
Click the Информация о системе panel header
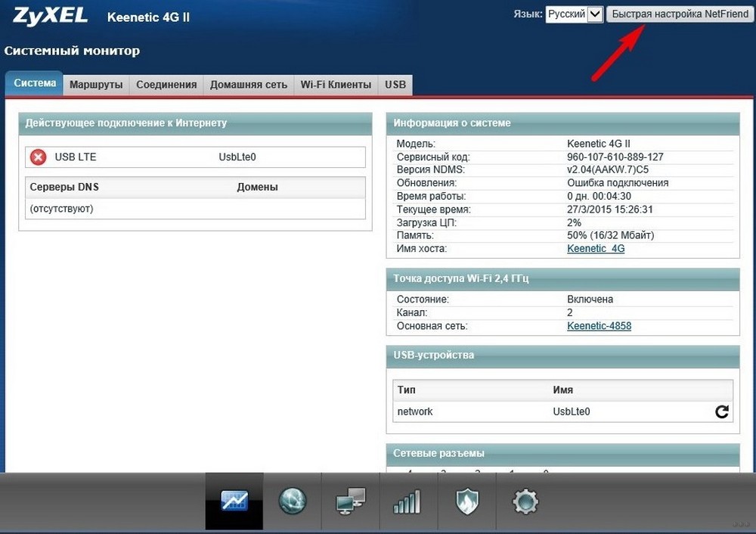click(562, 123)
